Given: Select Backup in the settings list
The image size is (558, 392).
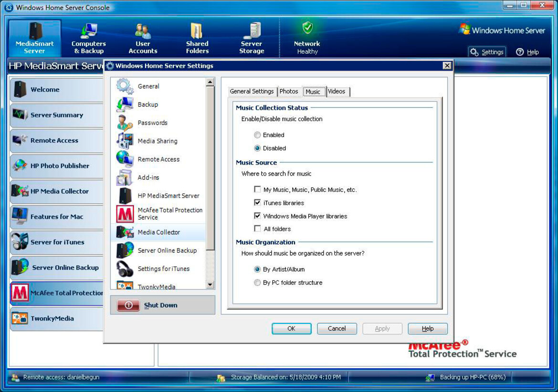Looking at the screenshot, I should [158, 104].
